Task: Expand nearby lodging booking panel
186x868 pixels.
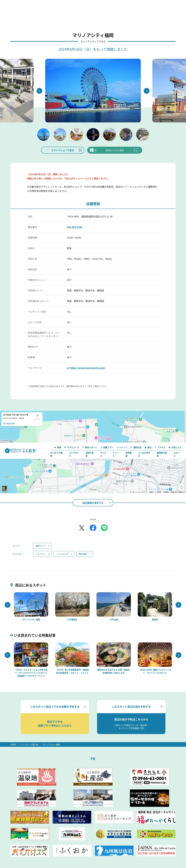Action: [131, 707]
